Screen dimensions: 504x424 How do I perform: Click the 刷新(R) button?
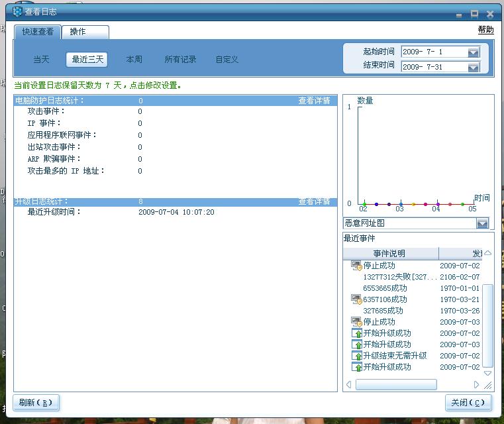(36, 402)
